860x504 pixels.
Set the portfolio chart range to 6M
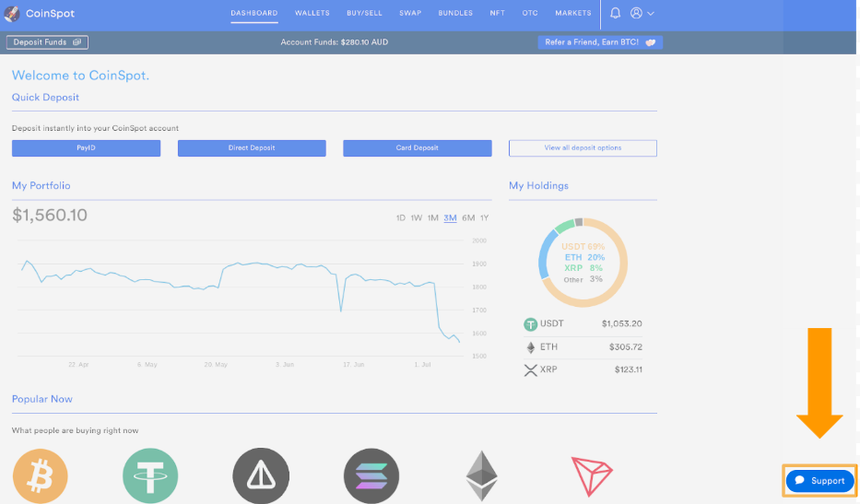point(468,218)
